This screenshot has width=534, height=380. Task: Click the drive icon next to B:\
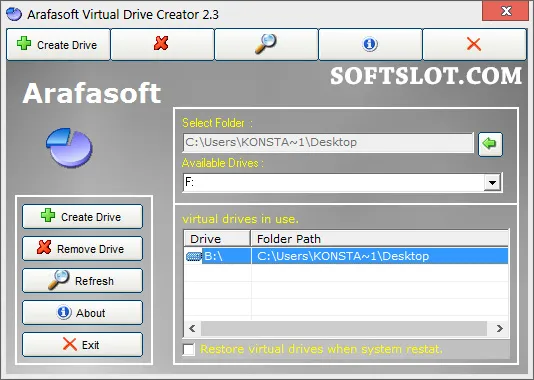pos(194,256)
